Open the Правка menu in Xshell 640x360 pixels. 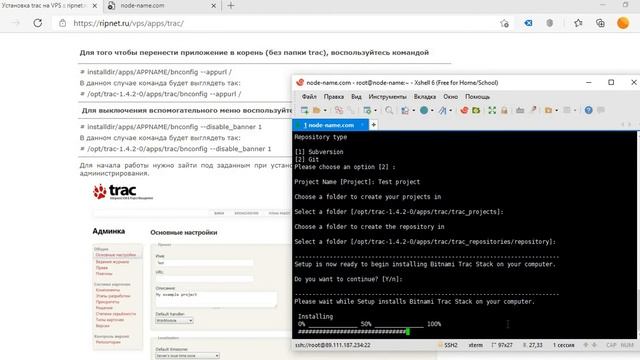tap(333, 97)
